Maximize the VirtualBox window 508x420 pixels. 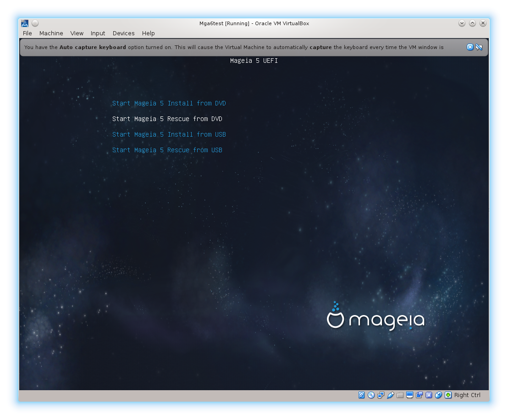click(x=472, y=23)
